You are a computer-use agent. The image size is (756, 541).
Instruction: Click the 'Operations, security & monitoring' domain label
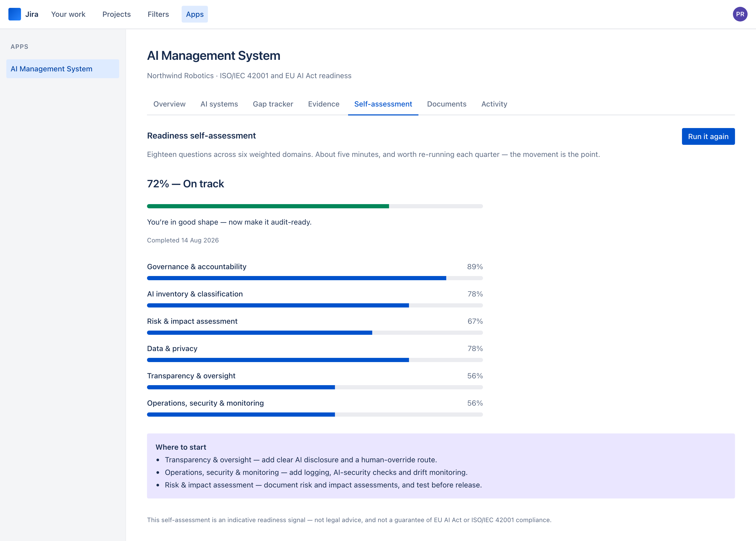point(205,404)
